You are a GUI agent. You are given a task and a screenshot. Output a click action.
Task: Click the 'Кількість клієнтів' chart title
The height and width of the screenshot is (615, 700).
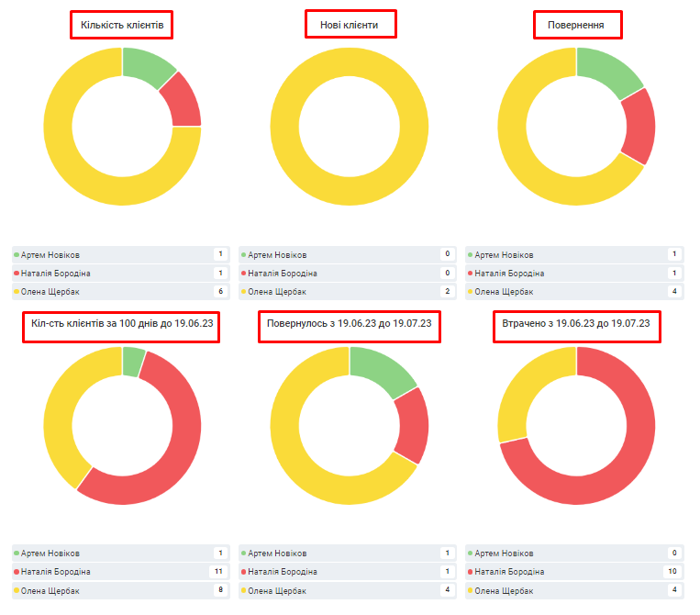[122, 25]
